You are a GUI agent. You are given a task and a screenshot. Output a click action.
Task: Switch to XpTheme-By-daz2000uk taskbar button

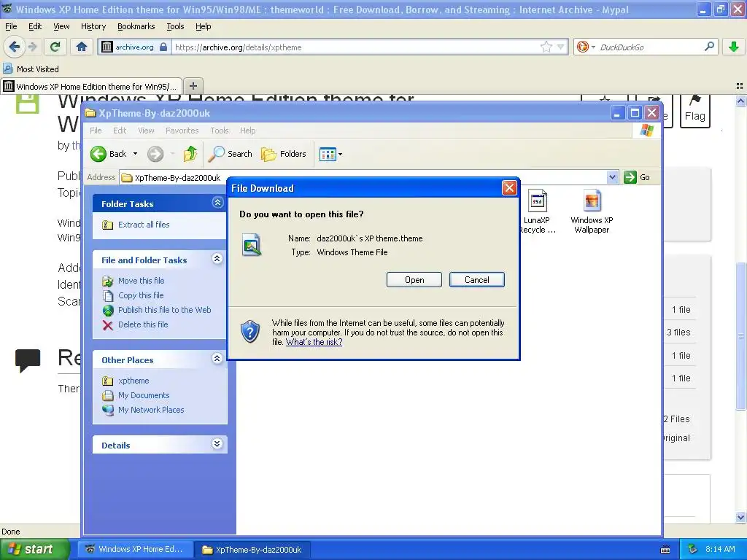pyautogui.click(x=252, y=550)
